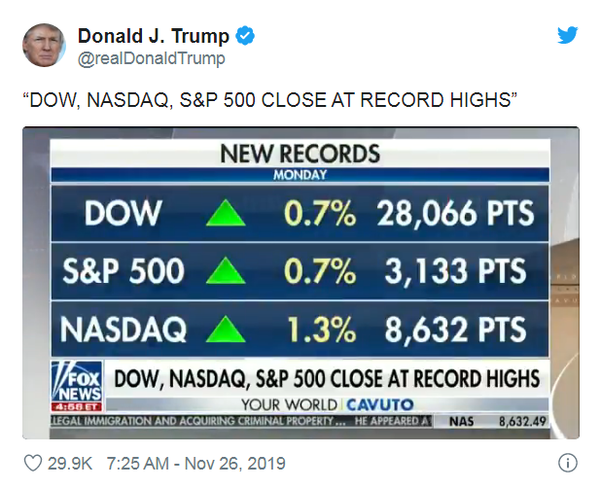Click the blue verified badge
Viewport: 601px width, 488px height.
pyautogui.click(x=245, y=36)
